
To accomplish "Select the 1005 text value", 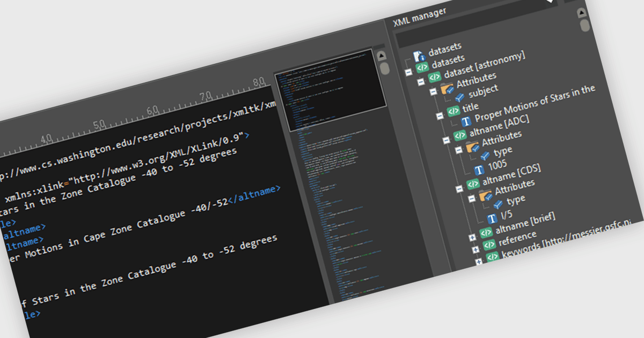I will click(497, 165).
